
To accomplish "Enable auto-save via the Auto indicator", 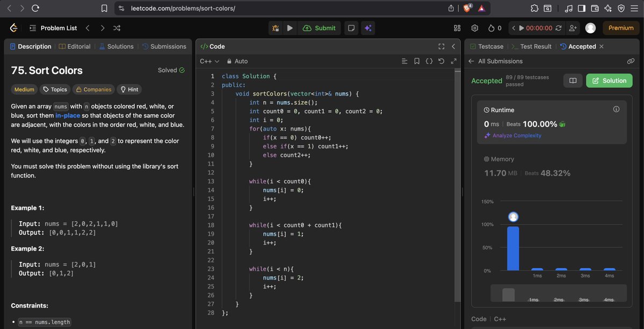I will (237, 61).
